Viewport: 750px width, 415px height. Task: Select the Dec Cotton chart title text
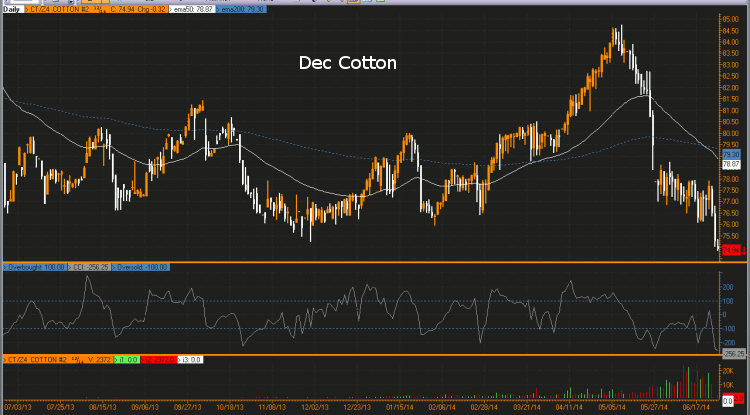click(348, 63)
